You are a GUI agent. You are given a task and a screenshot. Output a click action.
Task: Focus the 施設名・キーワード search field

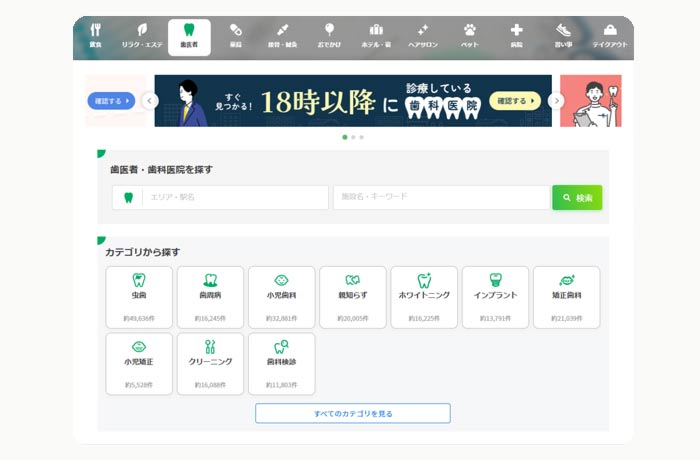pos(441,198)
